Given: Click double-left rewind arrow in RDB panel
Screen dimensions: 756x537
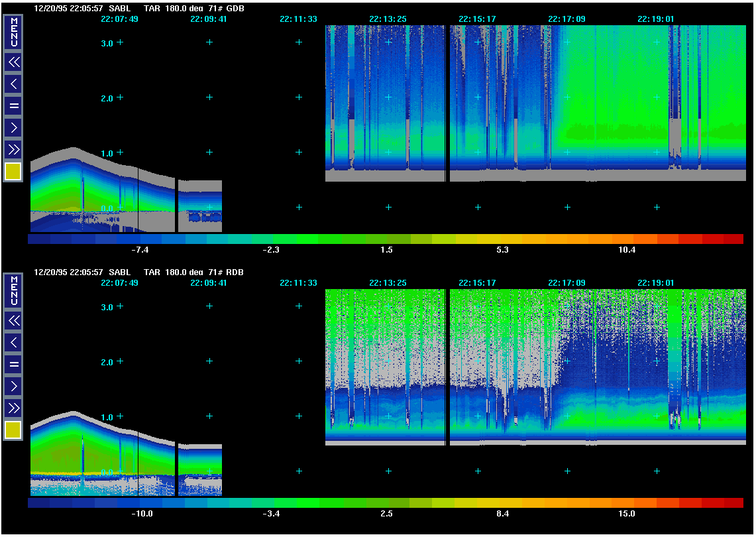Looking at the screenshot, I should (13, 321).
